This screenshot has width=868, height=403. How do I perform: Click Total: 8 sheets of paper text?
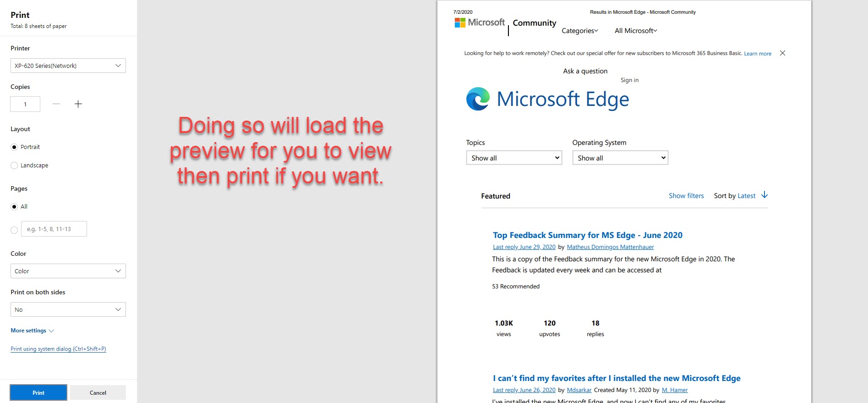click(x=38, y=26)
